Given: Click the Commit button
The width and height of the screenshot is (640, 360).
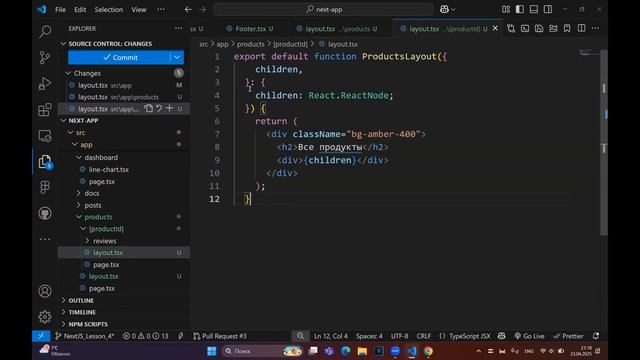Looking at the screenshot, I should point(119,58).
